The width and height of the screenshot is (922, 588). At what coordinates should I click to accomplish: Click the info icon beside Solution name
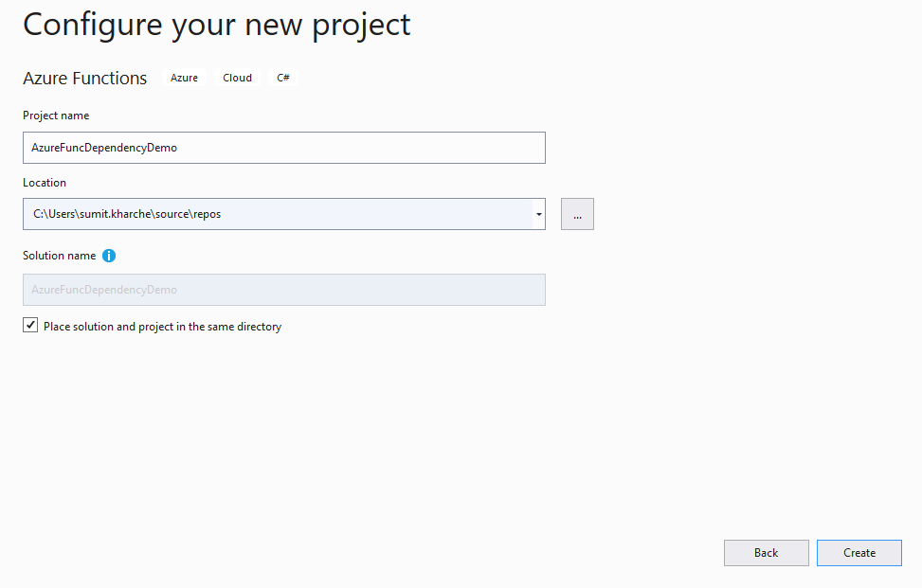109,256
